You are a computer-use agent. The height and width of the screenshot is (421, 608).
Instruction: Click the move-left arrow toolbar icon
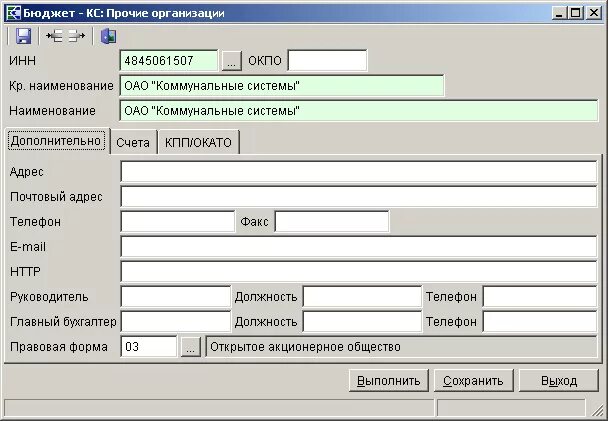click(54, 36)
